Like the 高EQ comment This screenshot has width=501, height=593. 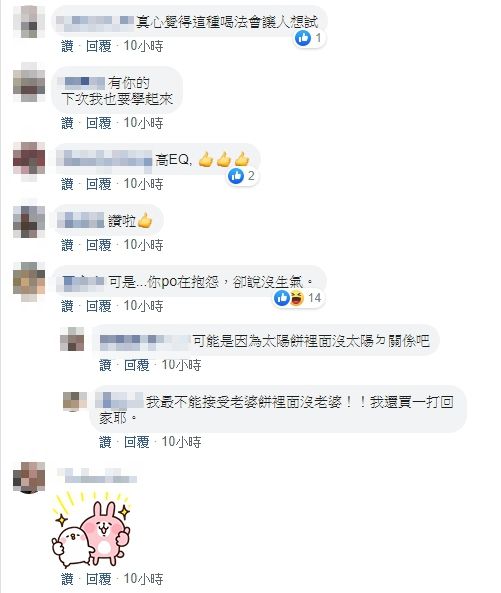click(67, 184)
